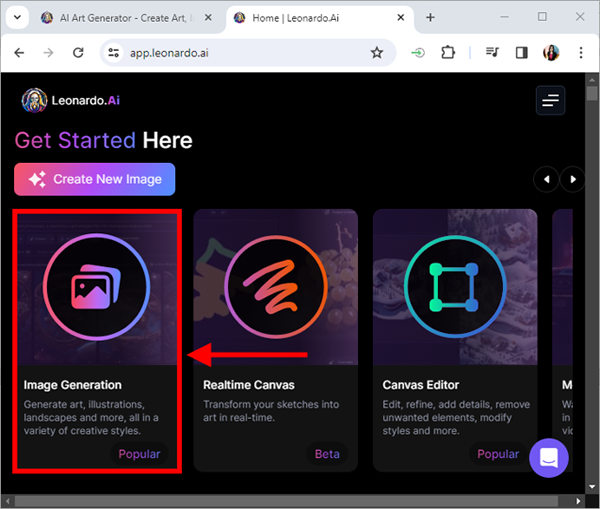Click Create New Image button
Screen dimensions: 600x509
[x=95, y=179]
